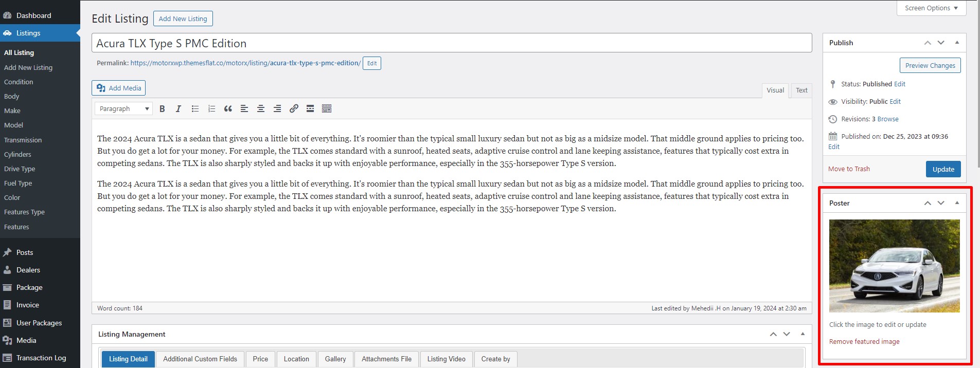980x368 pixels.
Task: Open the Screen Options dropdown
Action: point(931,8)
